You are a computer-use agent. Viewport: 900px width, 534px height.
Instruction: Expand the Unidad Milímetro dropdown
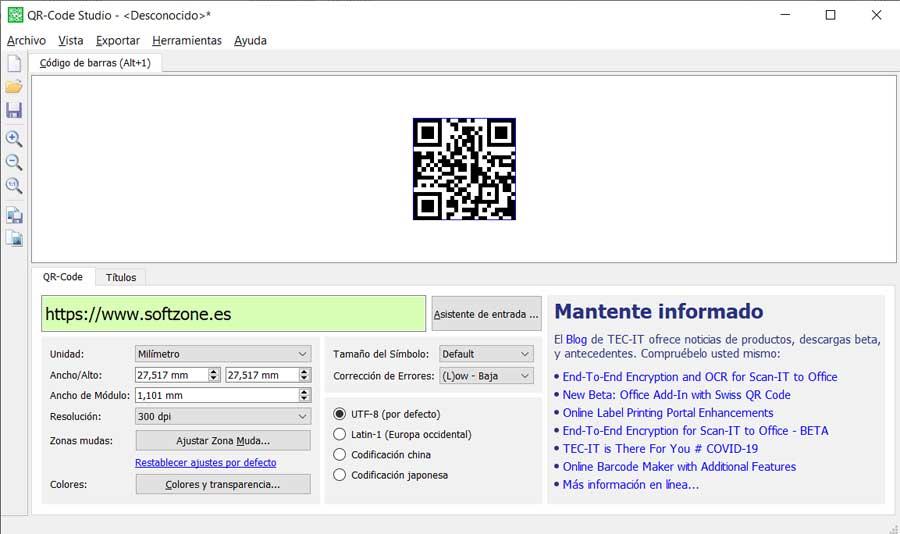(x=223, y=354)
